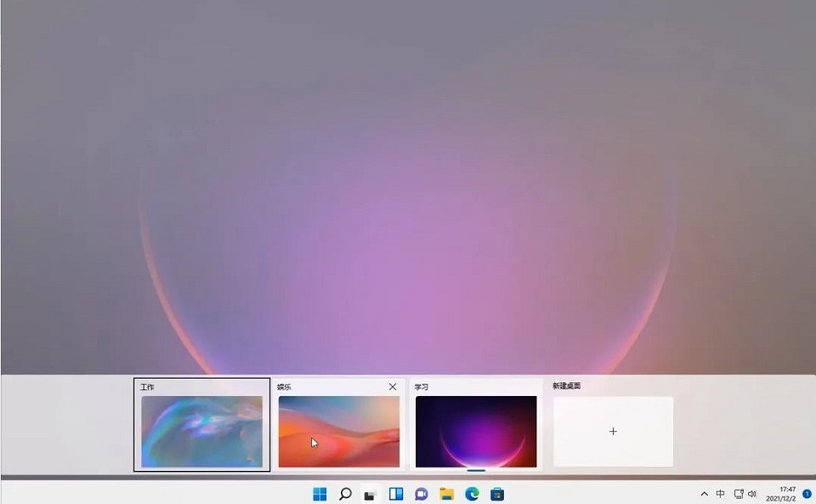Click the plus to add new desktop
The image size is (816, 504).
pos(613,431)
